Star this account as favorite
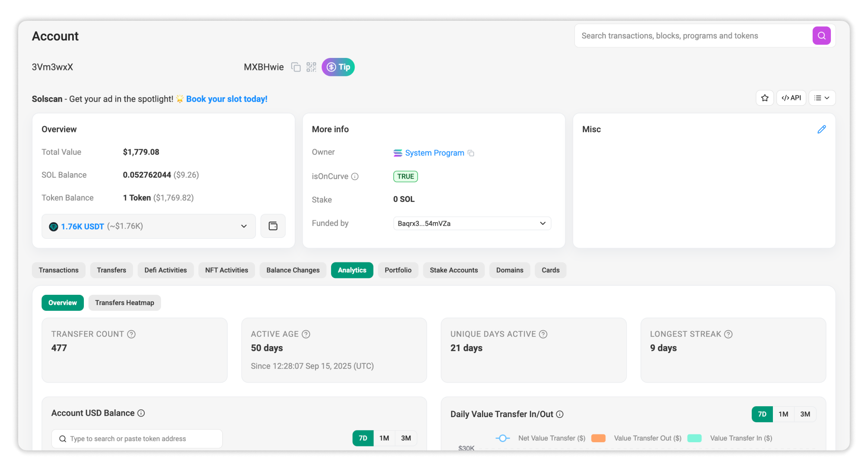This screenshot has height=472, width=868. (765, 98)
